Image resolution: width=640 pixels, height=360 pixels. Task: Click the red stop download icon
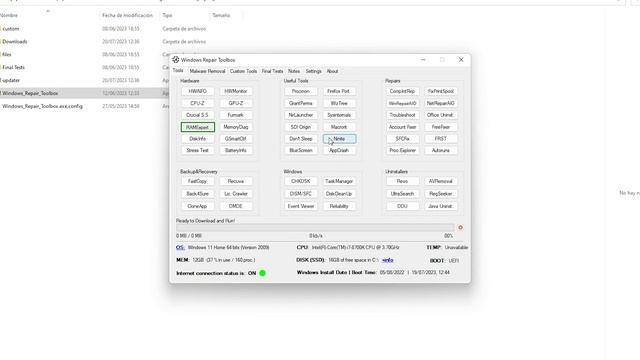click(x=460, y=227)
